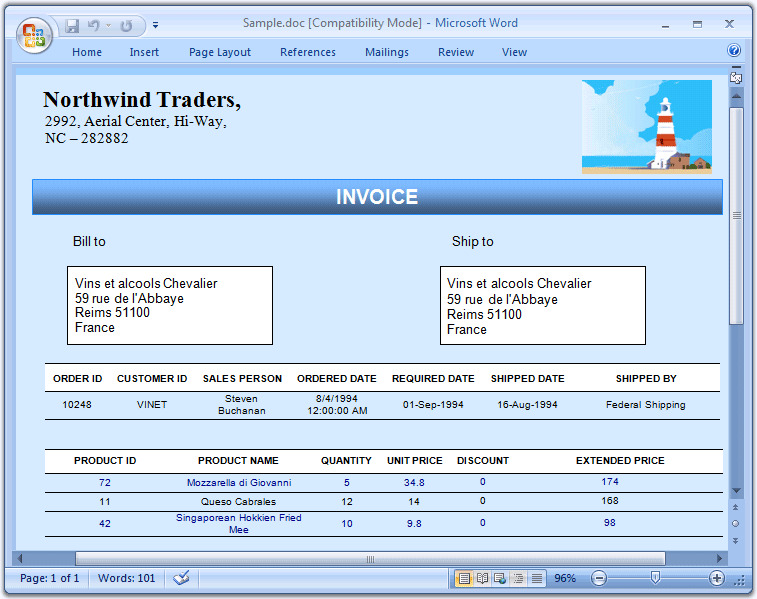
Task: Click the INVOICE banner heading
Action: [377, 197]
